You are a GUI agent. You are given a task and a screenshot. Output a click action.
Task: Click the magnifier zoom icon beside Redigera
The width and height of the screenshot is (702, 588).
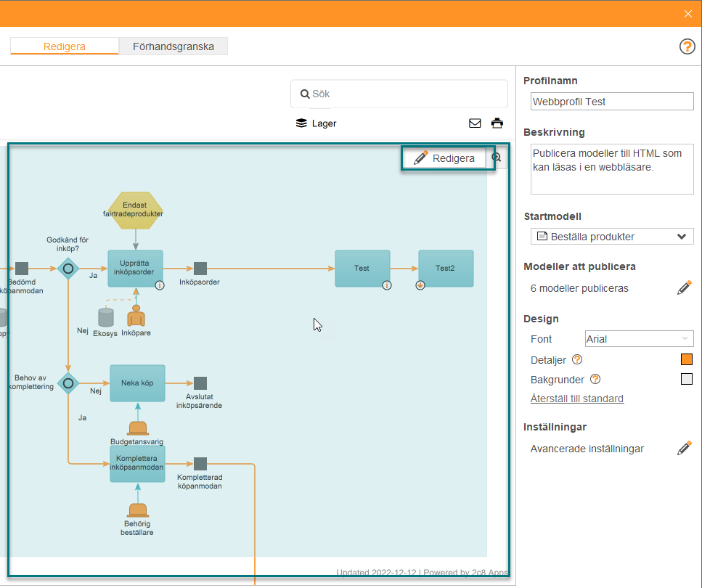coord(497,158)
